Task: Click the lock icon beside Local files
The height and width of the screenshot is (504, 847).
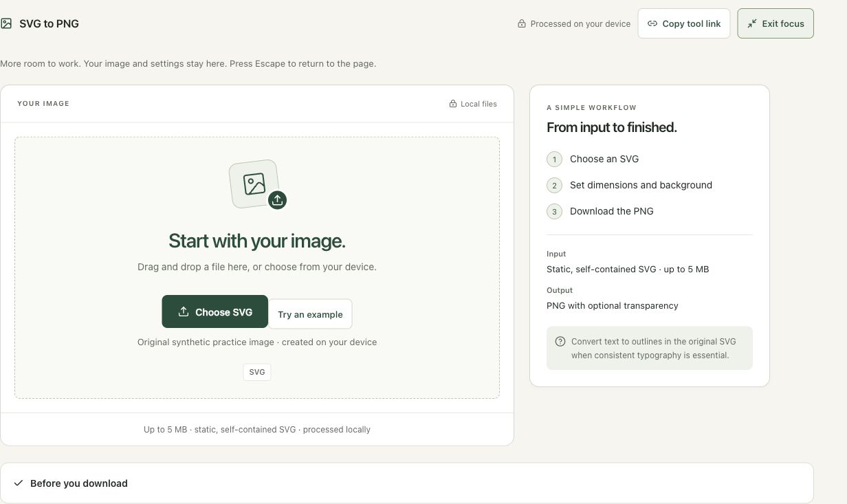Action: pyautogui.click(x=453, y=104)
